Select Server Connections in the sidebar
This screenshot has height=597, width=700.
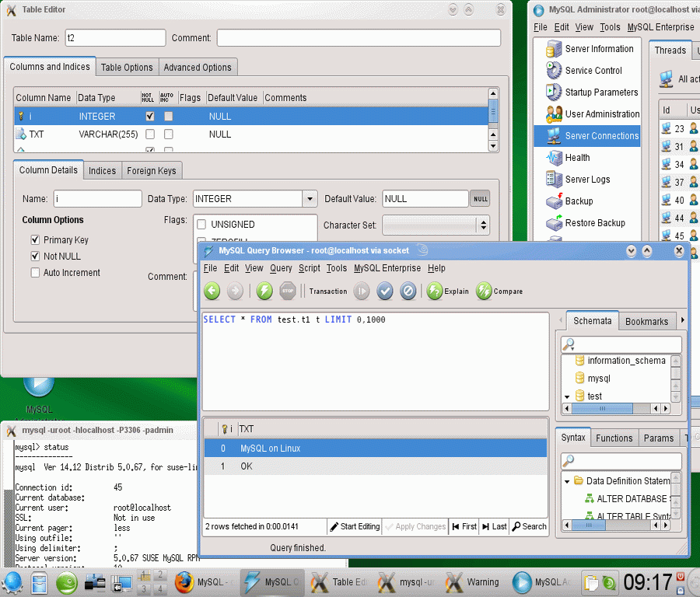(x=587, y=135)
